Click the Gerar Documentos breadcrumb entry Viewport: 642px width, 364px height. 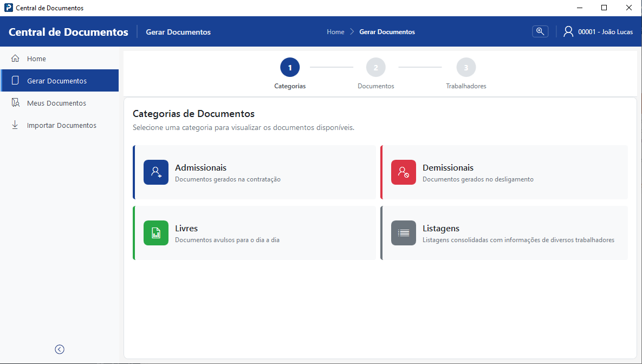[387, 31]
